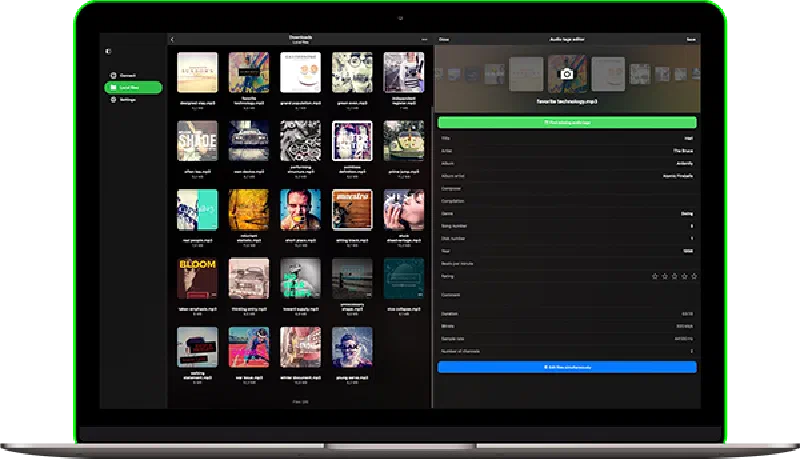Toggle the sidebar collapse icon
This screenshot has height=460, width=800.
click(x=108, y=51)
